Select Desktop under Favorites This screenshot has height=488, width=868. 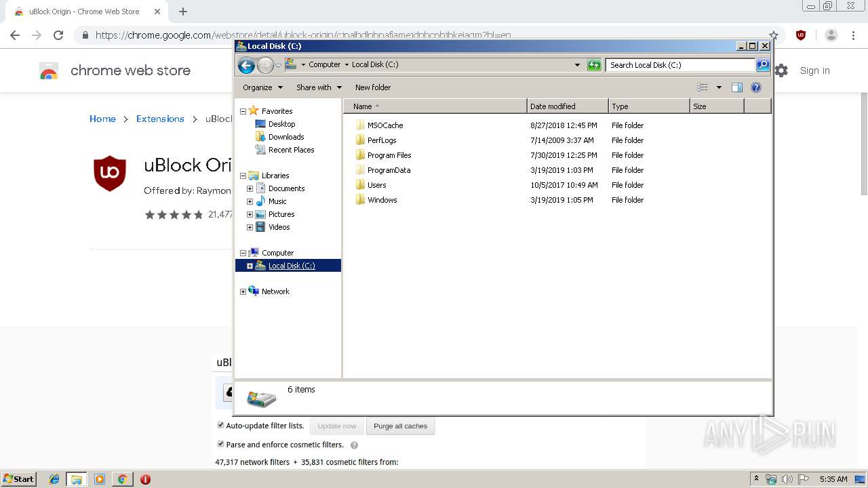click(281, 124)
